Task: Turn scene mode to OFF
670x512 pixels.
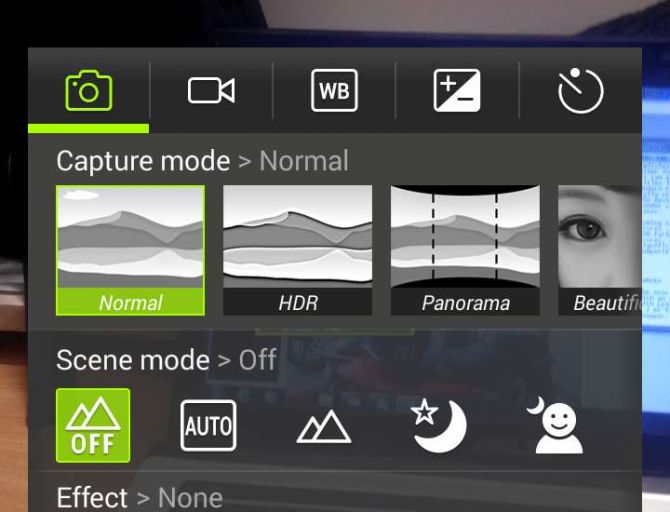Action: point(93,425)
